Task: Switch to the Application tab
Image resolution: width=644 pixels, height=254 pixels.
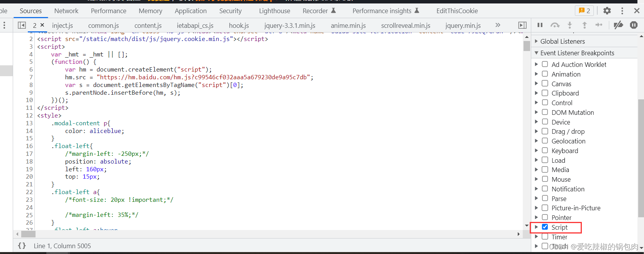Action: pyautogui.click(x=191, y=11)
